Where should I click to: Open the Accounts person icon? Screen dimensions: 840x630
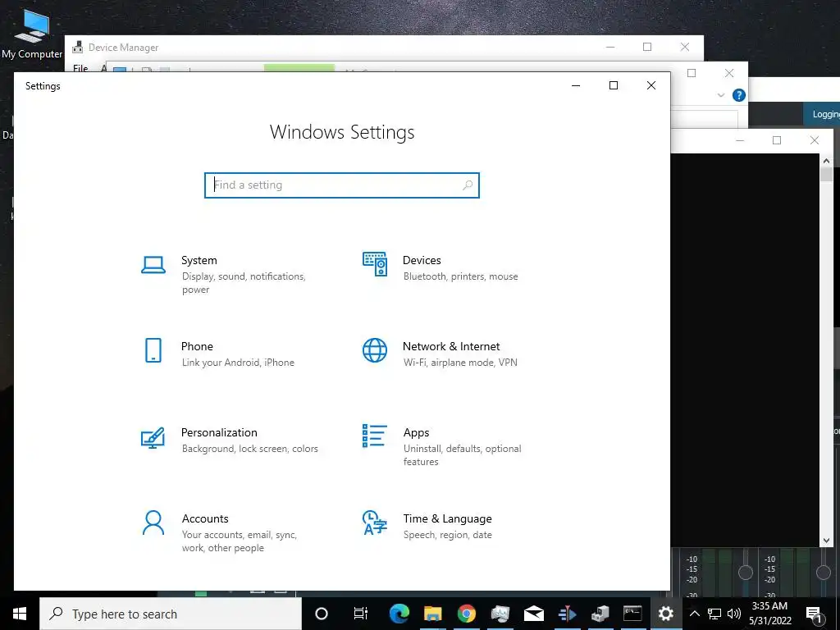click(153, 523)
